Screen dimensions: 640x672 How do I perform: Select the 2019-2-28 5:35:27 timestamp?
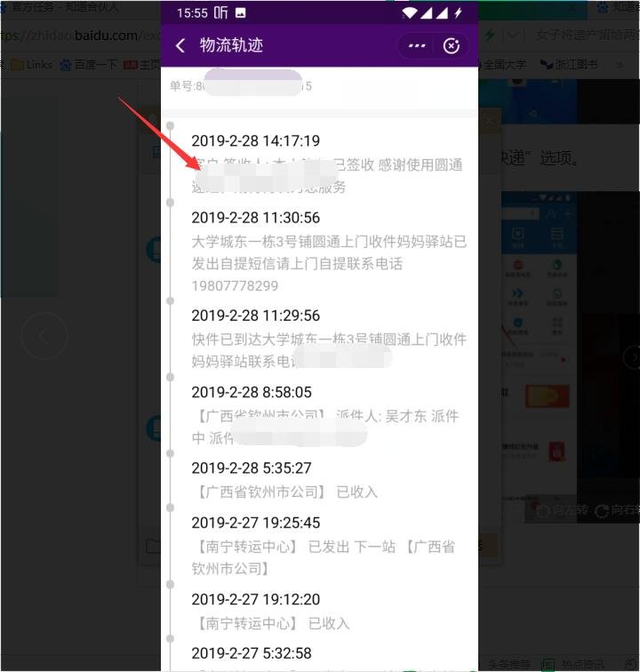click(x=252, y=468)
